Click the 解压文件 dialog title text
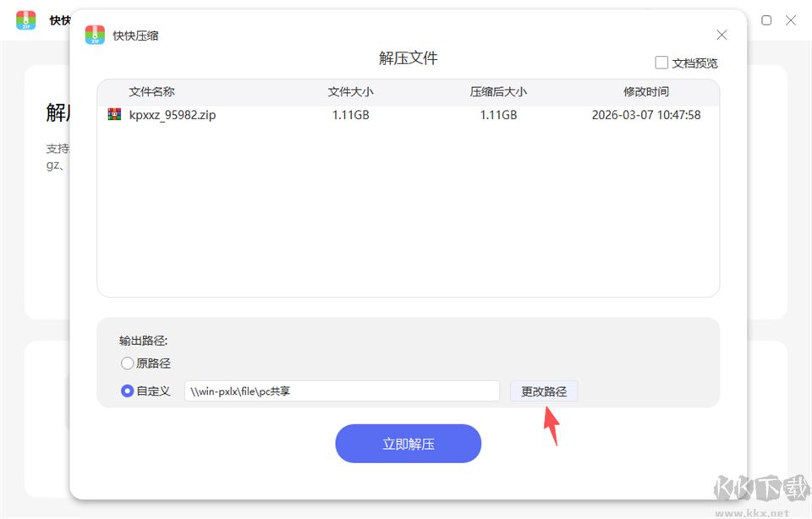The image size is (812, 519). point(409,57)
